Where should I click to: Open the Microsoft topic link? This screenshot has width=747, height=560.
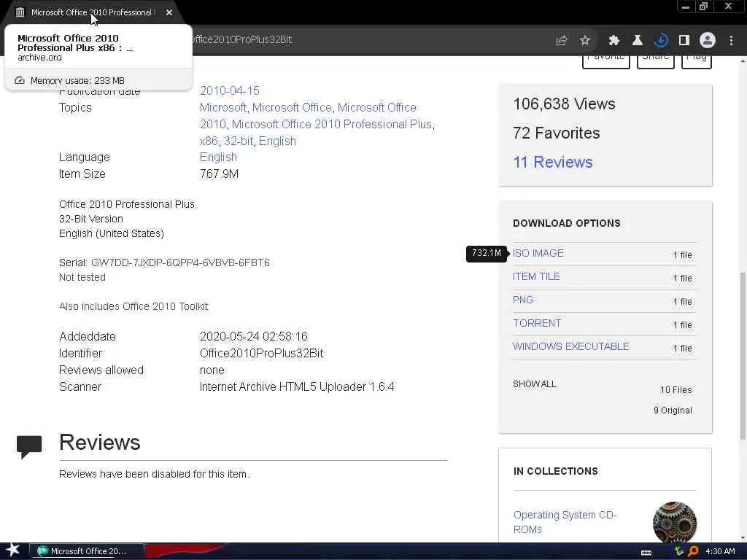(223, 108)
